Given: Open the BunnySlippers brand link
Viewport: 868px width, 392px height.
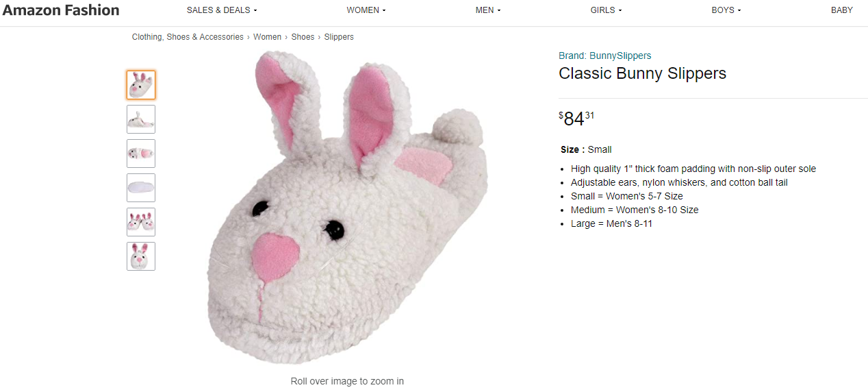Looking at the screenshot, I should pyautogui.click(x=605, y=56).
